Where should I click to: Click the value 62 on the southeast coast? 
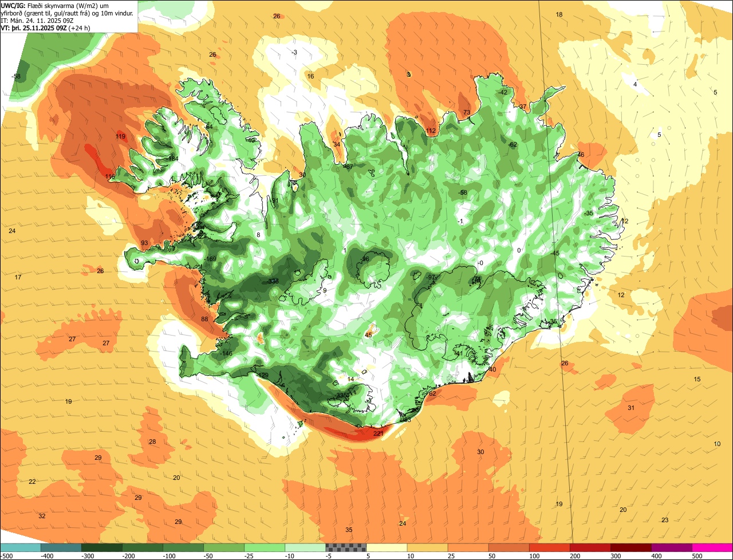pos(432,393)
